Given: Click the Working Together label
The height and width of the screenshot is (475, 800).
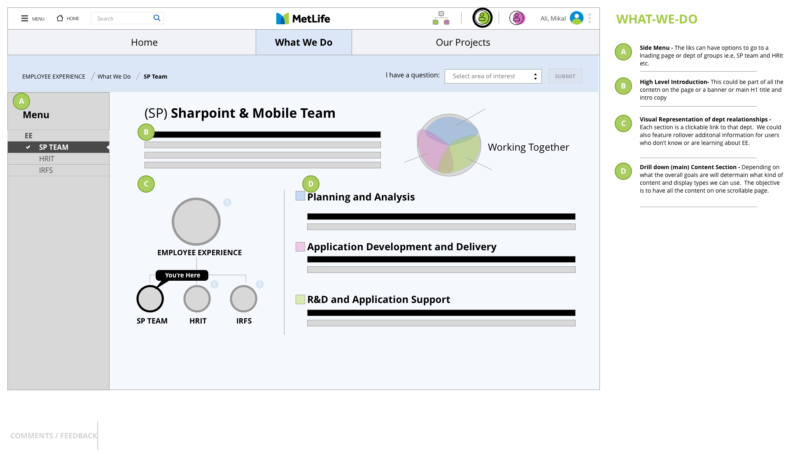Looking at the screenshot, I should [x=528, y=147].
